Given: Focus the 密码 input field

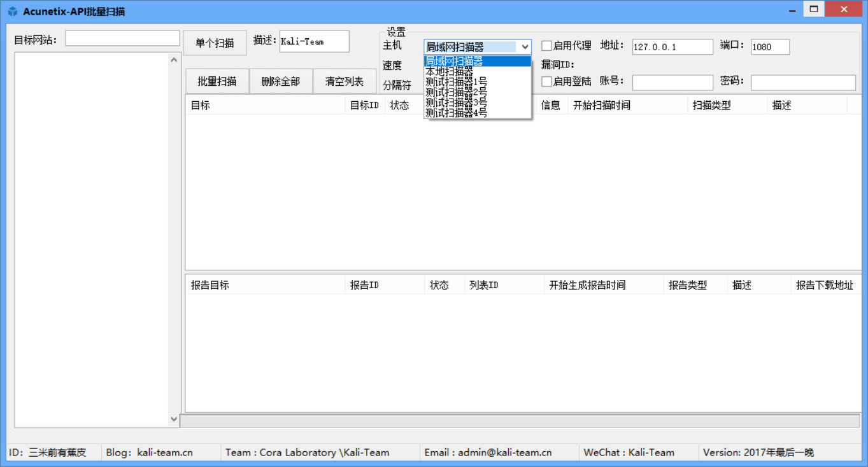Looking at the screenshot, I should 804,83.
